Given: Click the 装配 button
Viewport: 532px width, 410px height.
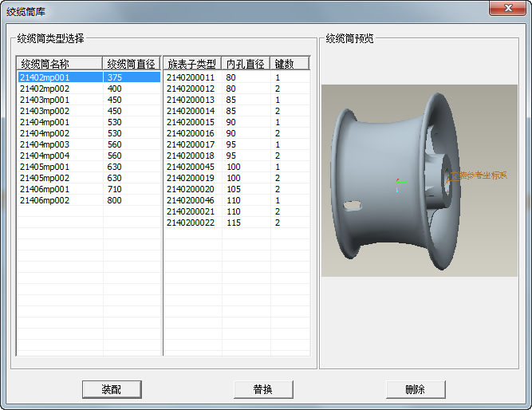Looking at the screenshot, I should (x=112, y=389).
